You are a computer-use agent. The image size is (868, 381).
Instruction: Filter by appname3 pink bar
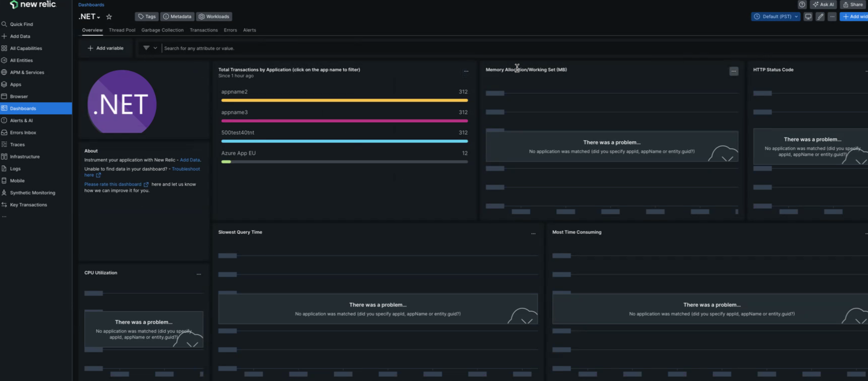[344, 121]
